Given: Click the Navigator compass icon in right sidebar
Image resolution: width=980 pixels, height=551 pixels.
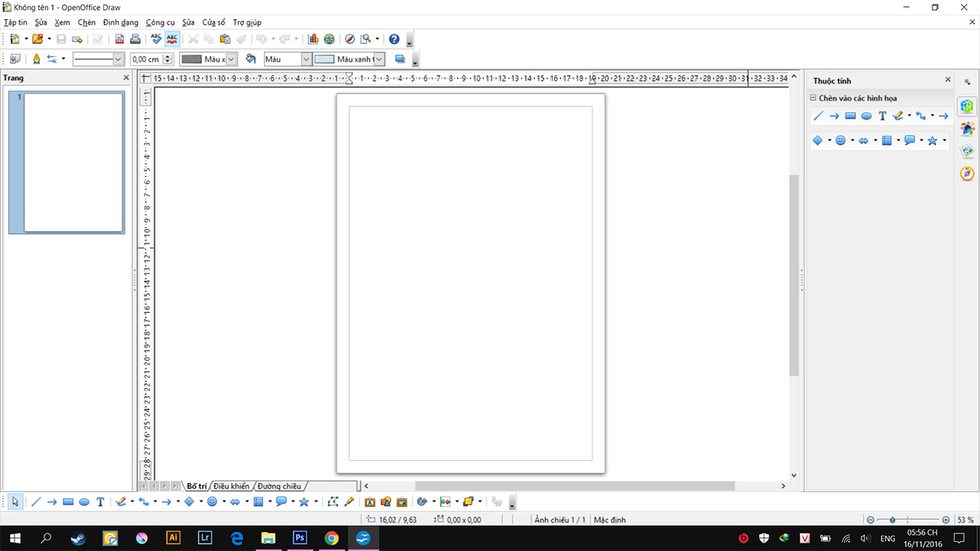Looking at the screenshot, I should (966, 173).
